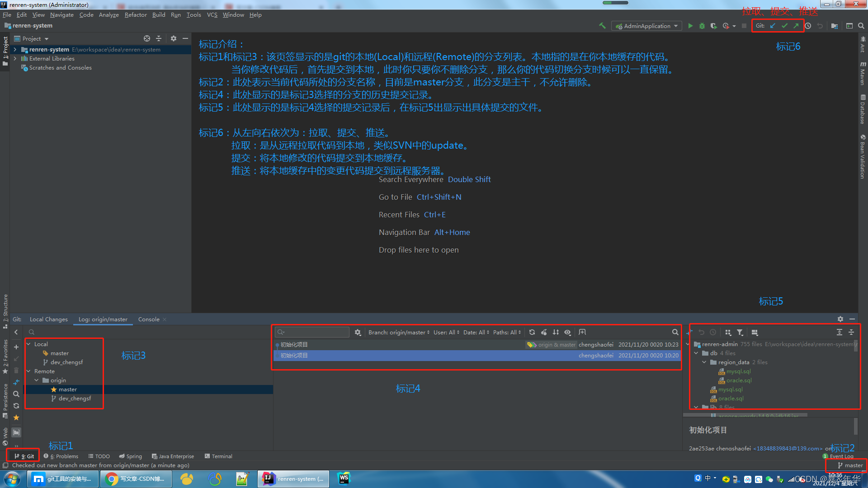This screenshot has height=488, width=868.
Task: Toggle the changes filter funnel icon
Action: (x=740, y=332)
